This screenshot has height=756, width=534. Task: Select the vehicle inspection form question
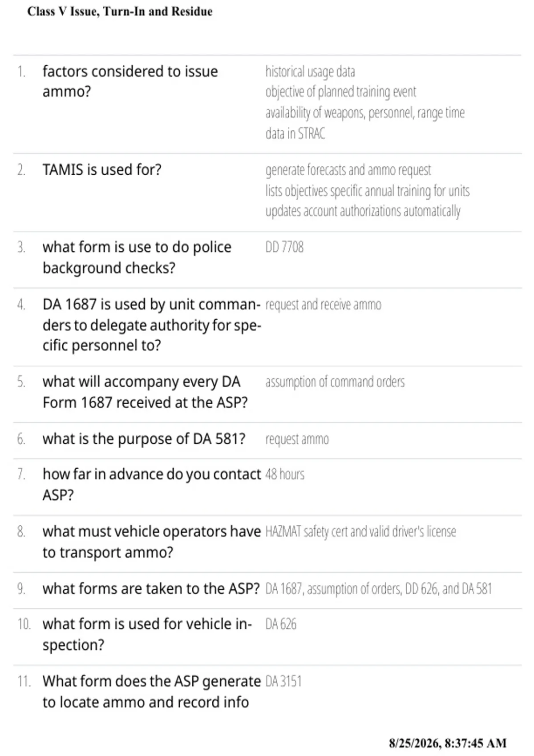(x=147, y=635)
